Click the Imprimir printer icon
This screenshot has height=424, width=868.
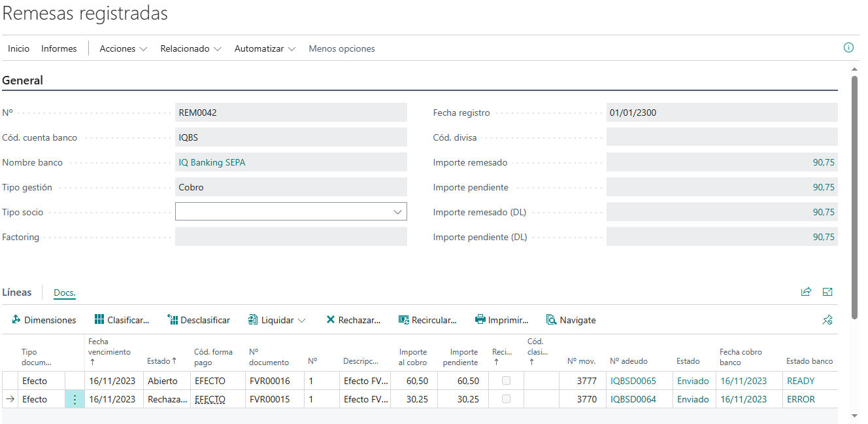point(480,320)
